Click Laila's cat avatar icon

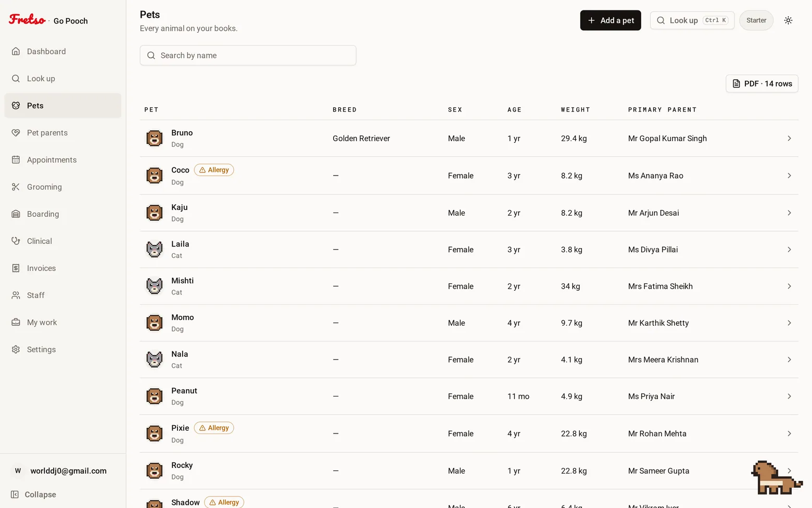[154, 250]
